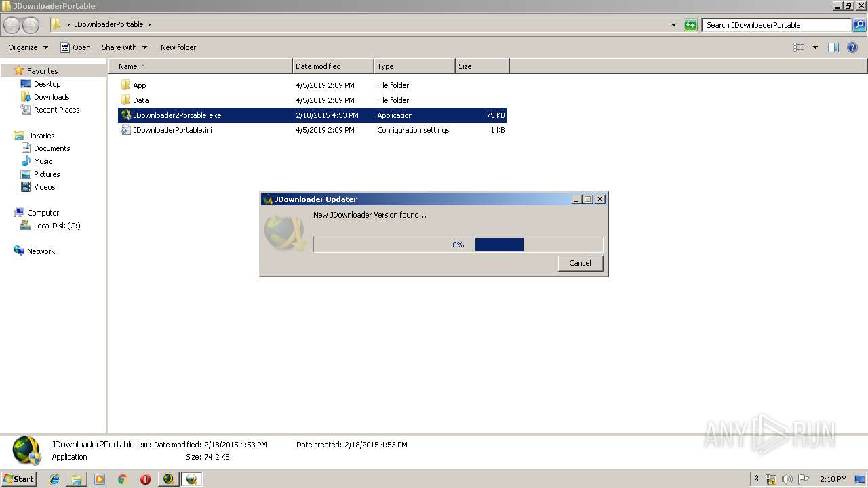868x488 pixels.
Task: Open the More view options dropdown arrow
Action: click(815, 47)
